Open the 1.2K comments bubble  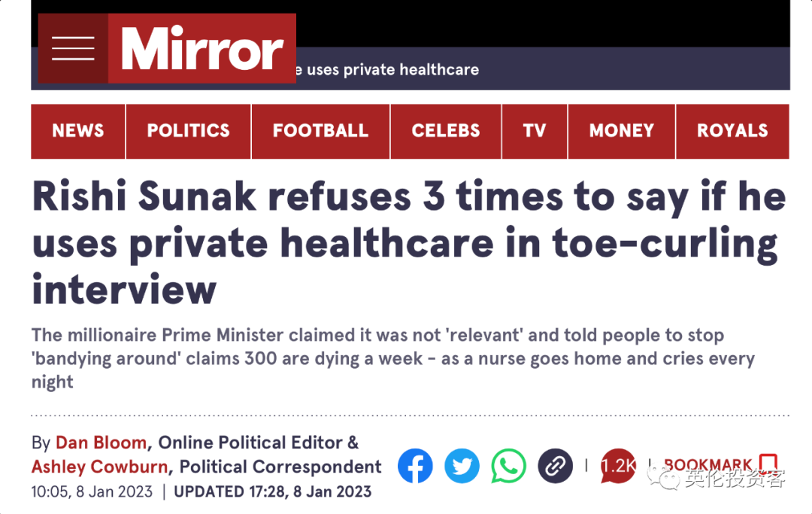click(x=618, y=466)
